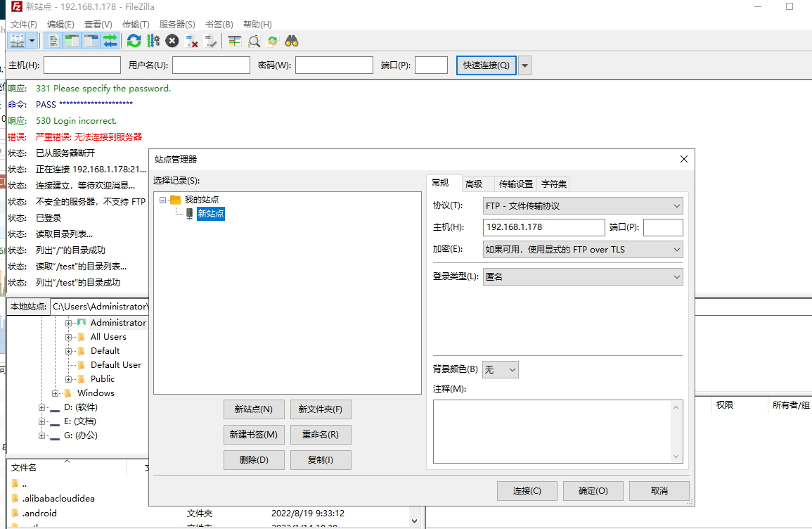The image size is (812, 529).
Task: Switch to 字符集 tab
Action: pyautogui.click(x=553, y=184)
